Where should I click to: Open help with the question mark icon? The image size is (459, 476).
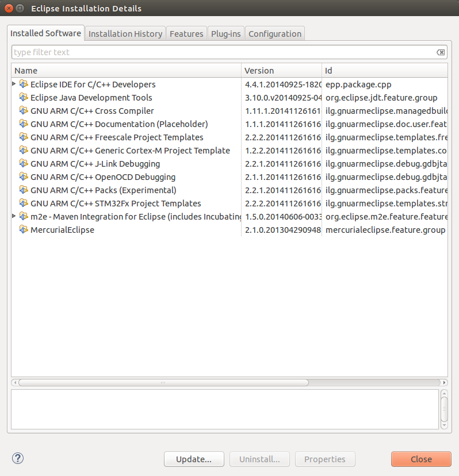[x=18, y=458]
